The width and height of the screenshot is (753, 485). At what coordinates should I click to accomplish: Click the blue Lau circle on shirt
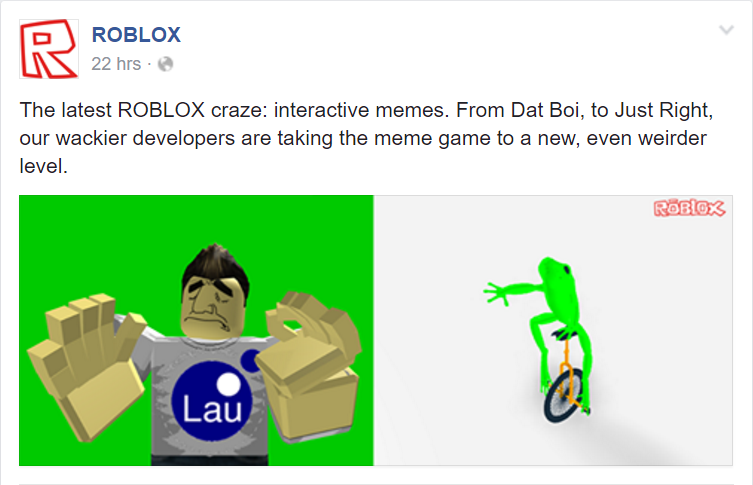[x=212, y=401]
